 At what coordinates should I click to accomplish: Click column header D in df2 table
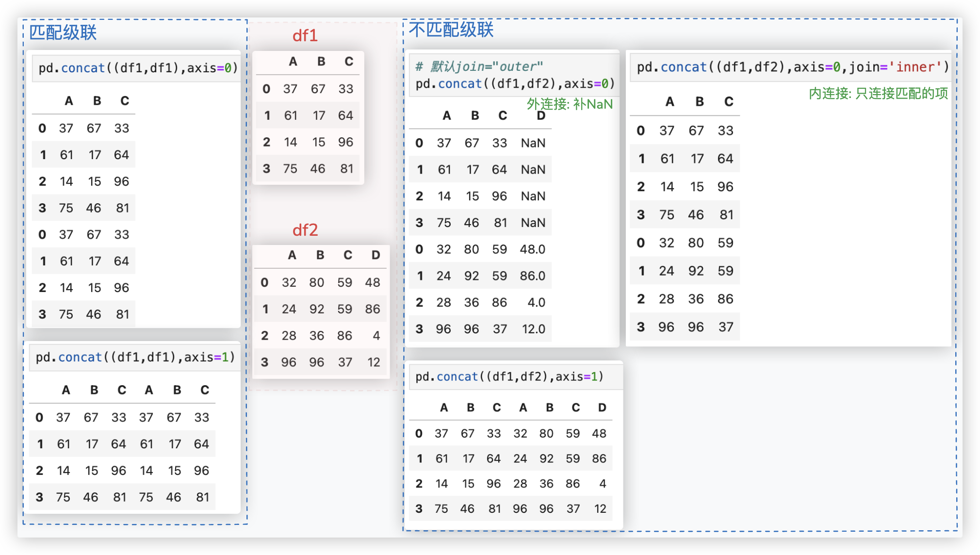tap(376, 255)
